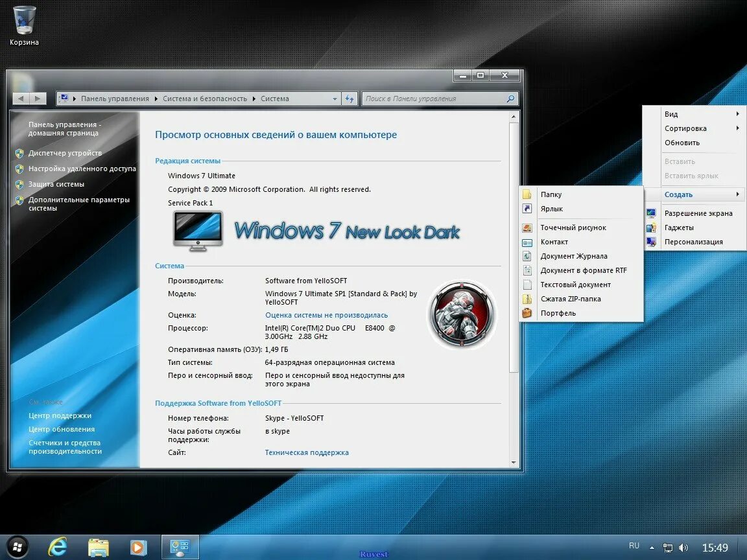Image resolution: width=747 pixels, height=560 pixels.
Task: Click the zipped folder icon beside Сжатая ZIP-папка
Action: click(x=527, y=299)
